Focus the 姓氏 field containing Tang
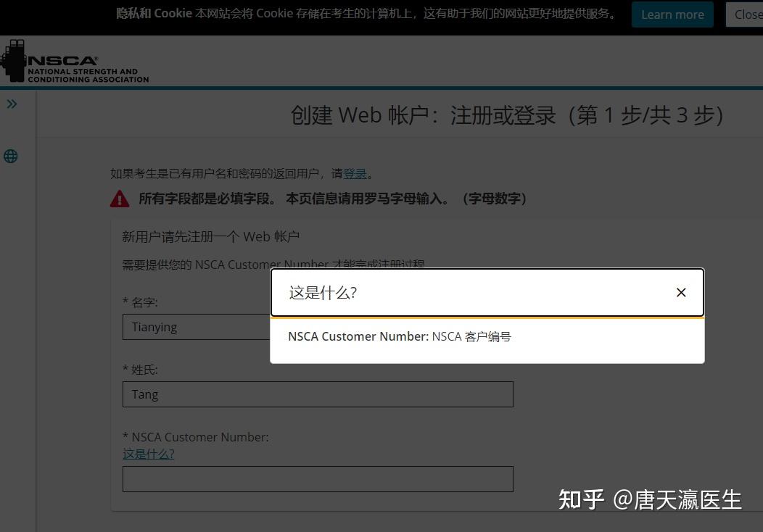Image resolution: width=763 pixels, height=532 pixels. point(318,394)
